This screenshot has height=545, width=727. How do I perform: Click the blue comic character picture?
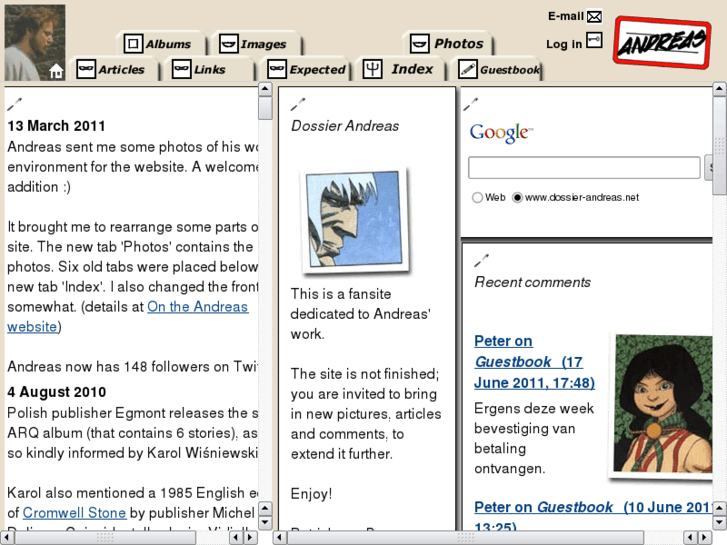[355, 219]
